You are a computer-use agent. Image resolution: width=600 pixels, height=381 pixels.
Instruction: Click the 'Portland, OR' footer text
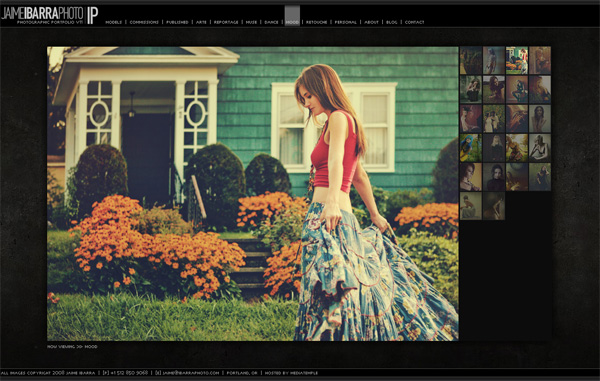[242, 373]
